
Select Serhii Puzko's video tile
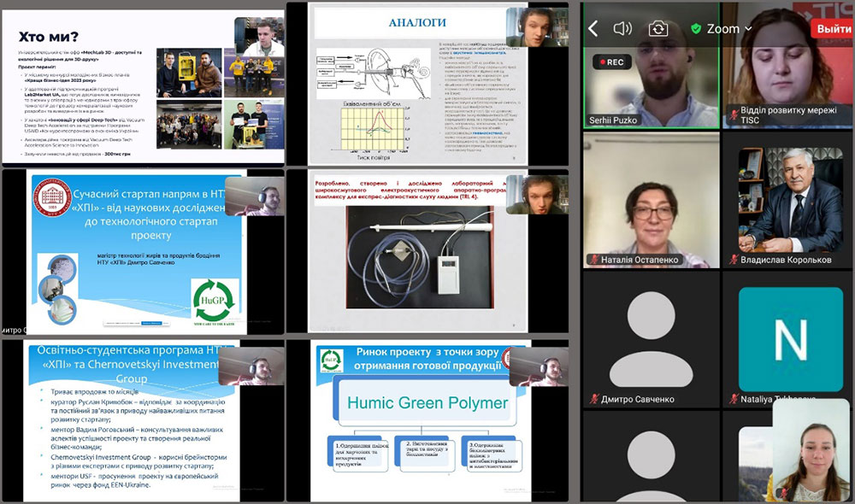[651, 85]
